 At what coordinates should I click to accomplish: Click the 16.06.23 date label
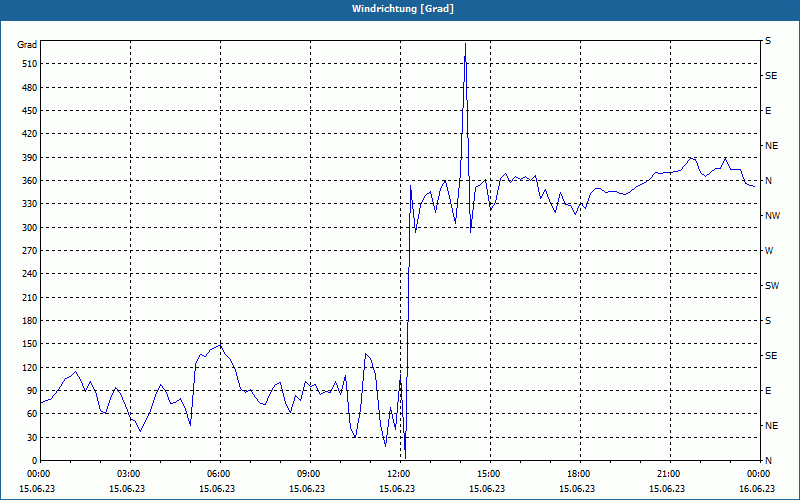[x=757, y=489]
